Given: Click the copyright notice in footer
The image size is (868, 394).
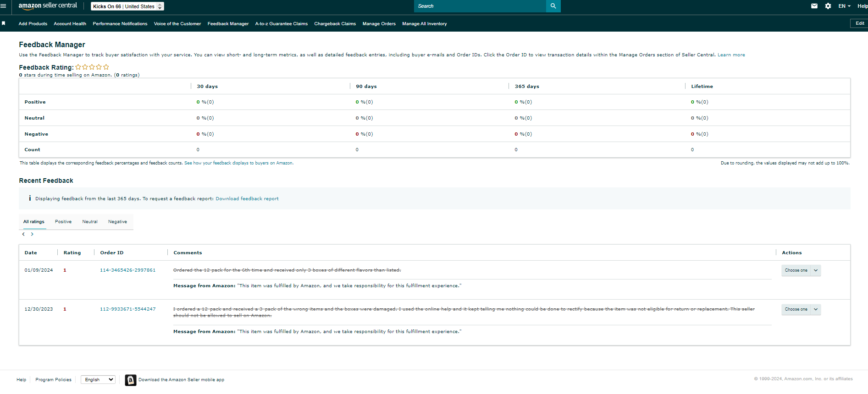Looking at the screenshot, I should point(803,379).
